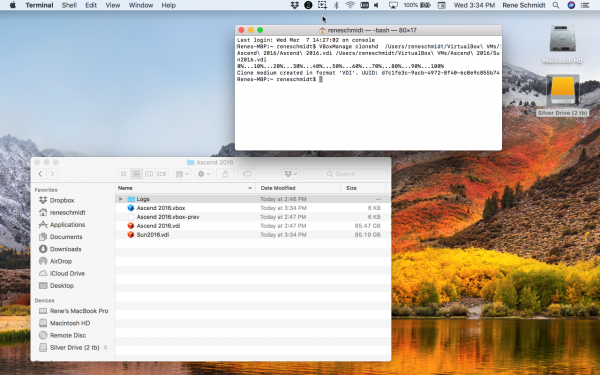Click the Finder edit tags button

click(x=247, y=174)
